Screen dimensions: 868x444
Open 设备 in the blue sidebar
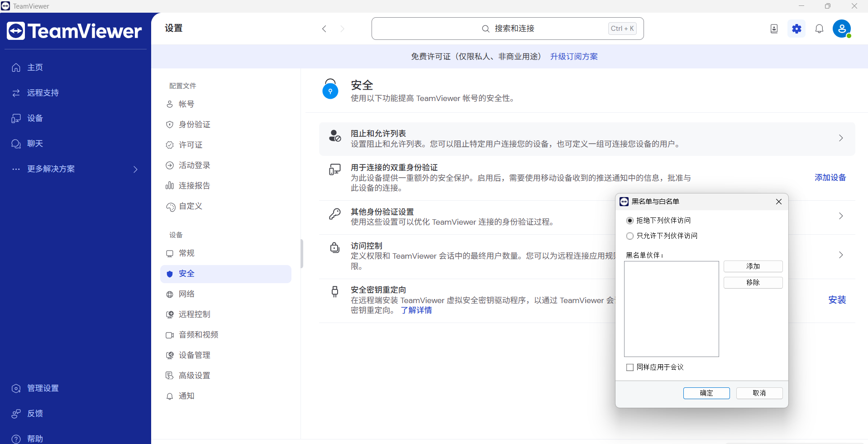[x=75, y=118]
